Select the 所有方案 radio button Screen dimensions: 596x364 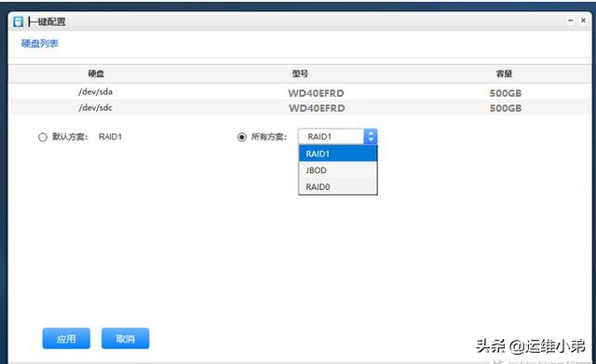[242, 137]
